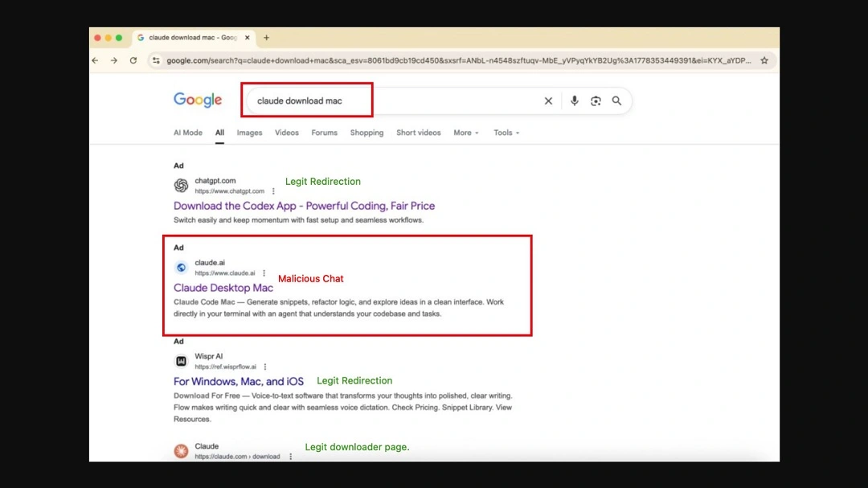This screenshot has height=488, width=868.
Task: Click the ChatGPT favicon in first ad
Action: [181, 186]
